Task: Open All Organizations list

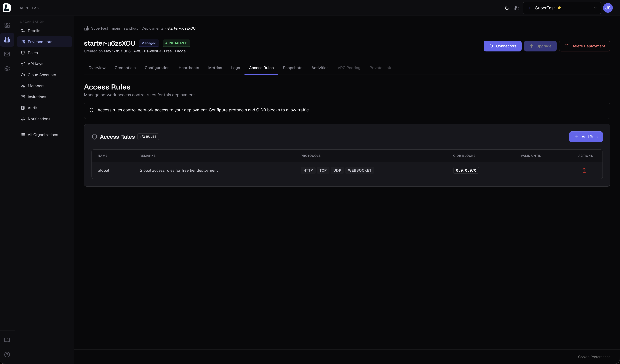Action: 45,135
